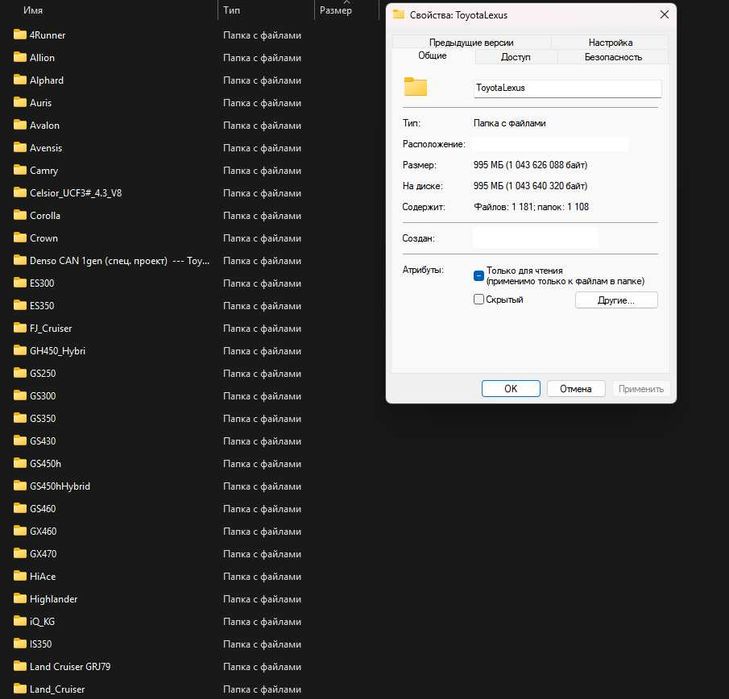The image size is (729, 699).
Task: Open the Доступ tab
Action: [x=516, y=57]
